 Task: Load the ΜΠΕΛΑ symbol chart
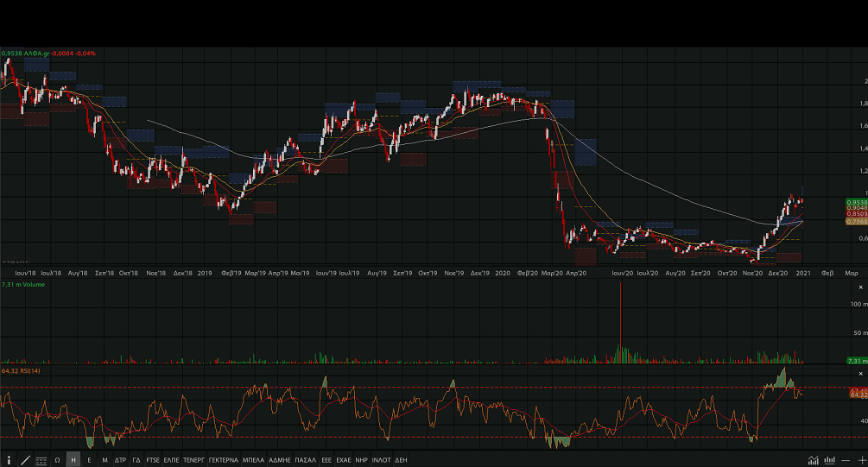click(x=253, y=460)
